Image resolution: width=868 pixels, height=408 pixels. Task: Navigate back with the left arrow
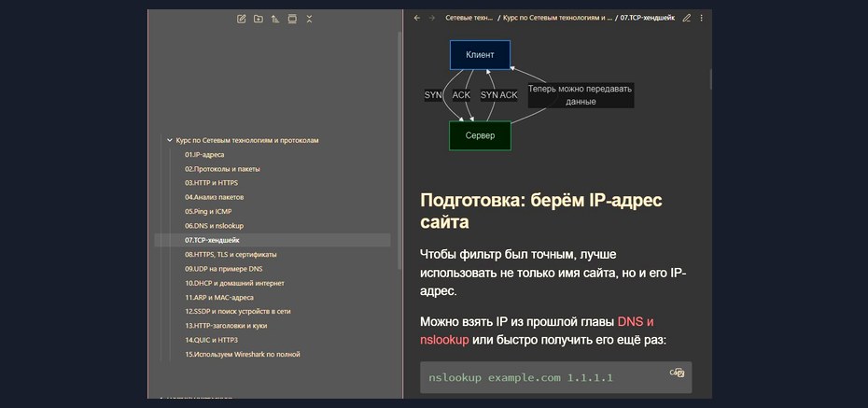click(x=417, y=18)
